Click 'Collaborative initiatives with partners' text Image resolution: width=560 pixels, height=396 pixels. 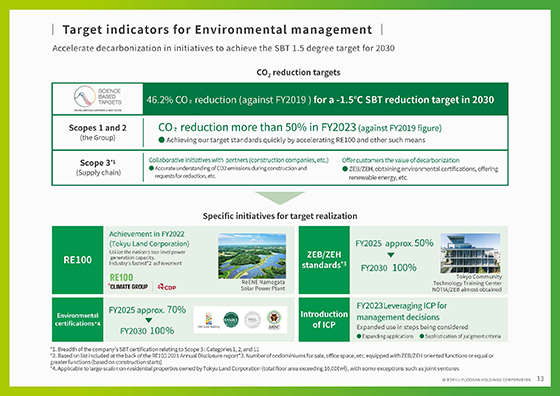[x=239, y=160]
